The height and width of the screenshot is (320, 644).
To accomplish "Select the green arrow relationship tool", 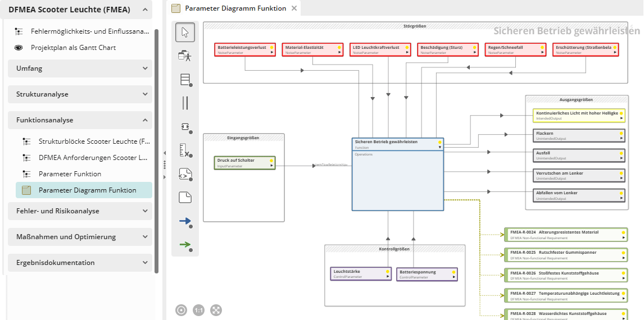I will [x=185, y=245].
